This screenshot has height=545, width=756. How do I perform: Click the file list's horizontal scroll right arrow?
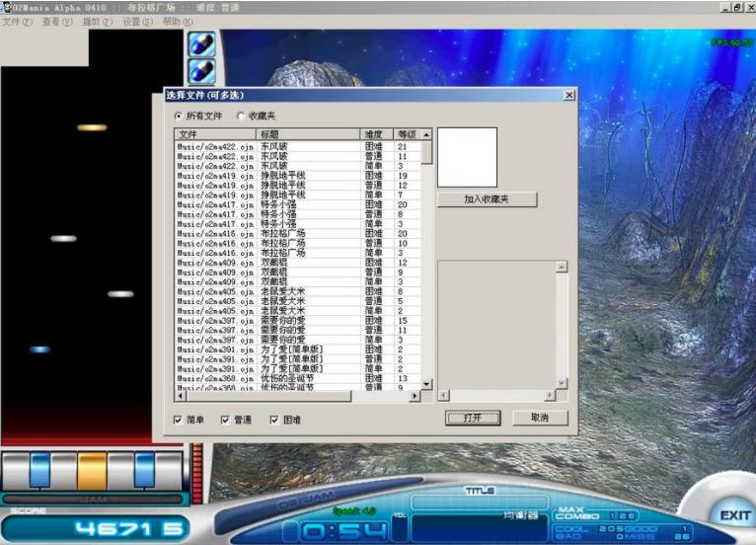point(416,396)
